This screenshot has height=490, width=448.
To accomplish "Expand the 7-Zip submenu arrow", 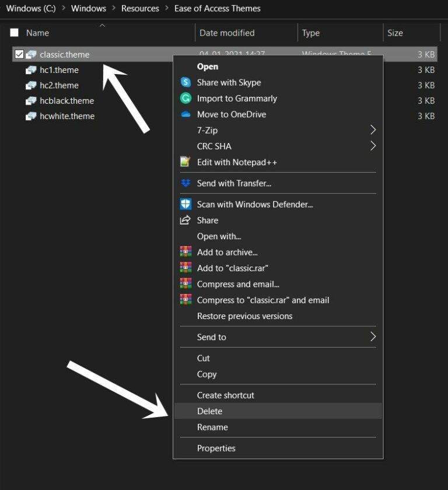I will tap(373, 129).
